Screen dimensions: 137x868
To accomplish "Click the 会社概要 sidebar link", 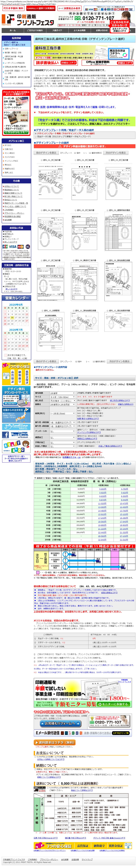I will tap(7, 220).
